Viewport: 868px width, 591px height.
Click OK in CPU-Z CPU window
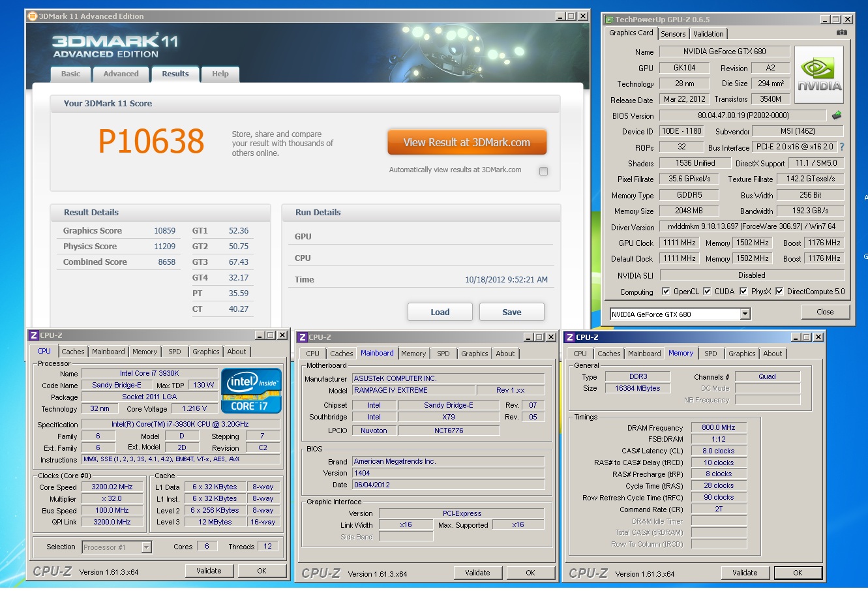click(262, 571)
